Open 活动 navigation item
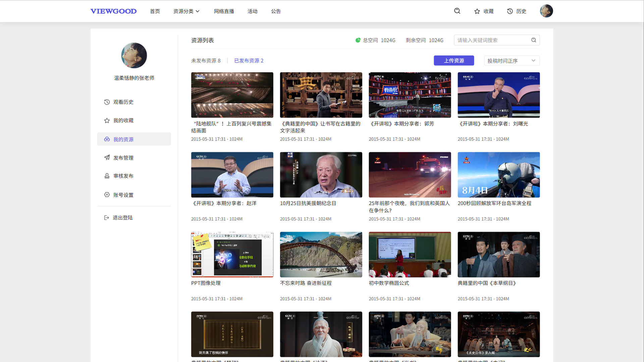 tap(253, 11)
